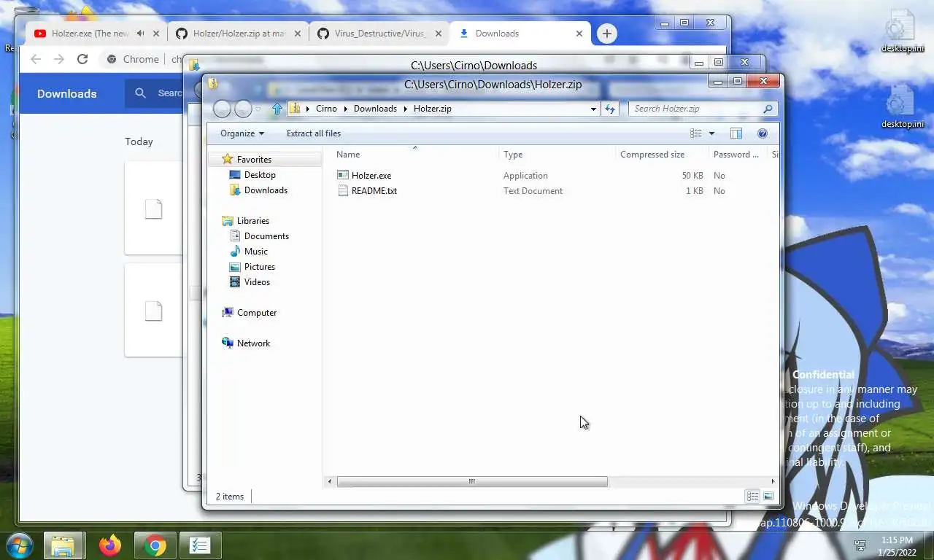Open a new Chrome tab

(607, 34)
